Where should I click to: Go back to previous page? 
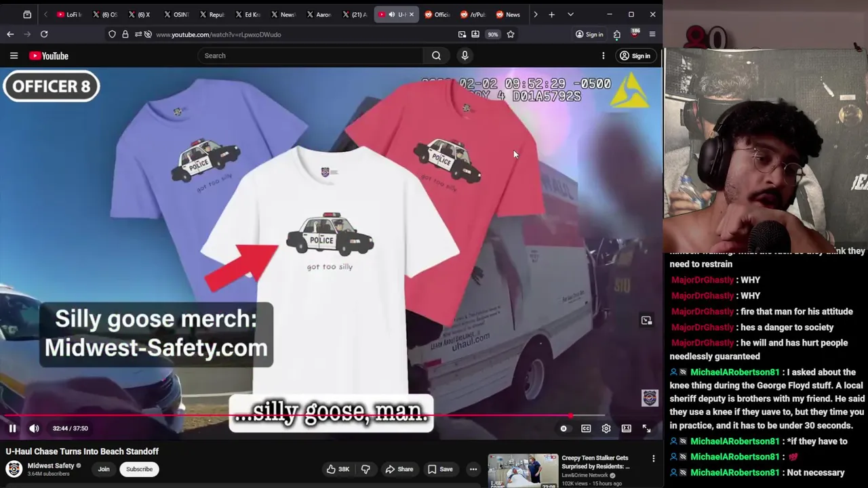[10, 35]
